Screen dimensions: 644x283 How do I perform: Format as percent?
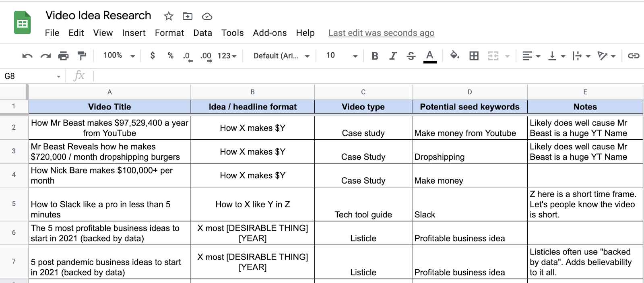click(x=171, y=56)
